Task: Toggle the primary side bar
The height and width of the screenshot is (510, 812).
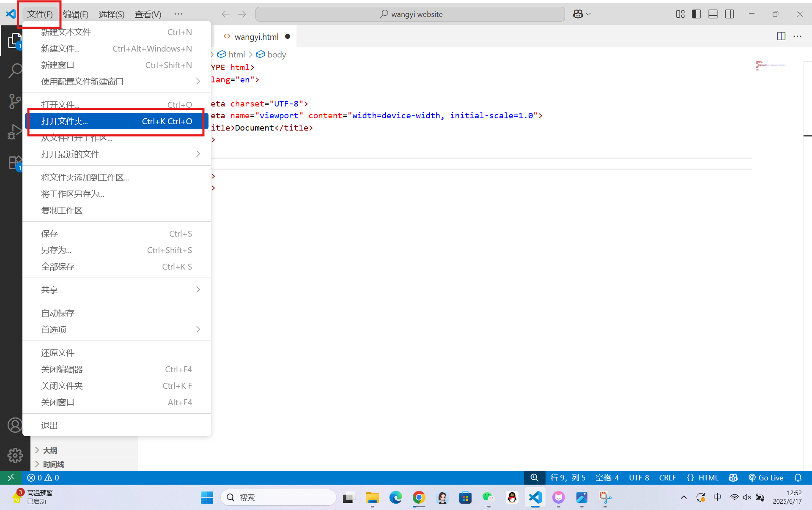Action: click(697, 14)
